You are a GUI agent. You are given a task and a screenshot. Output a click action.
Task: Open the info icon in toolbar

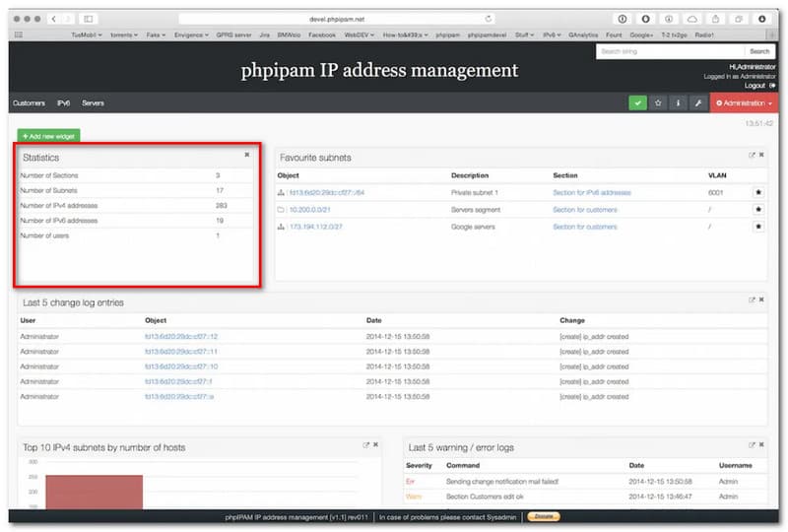pyautogui.click(x=678, y=102)
